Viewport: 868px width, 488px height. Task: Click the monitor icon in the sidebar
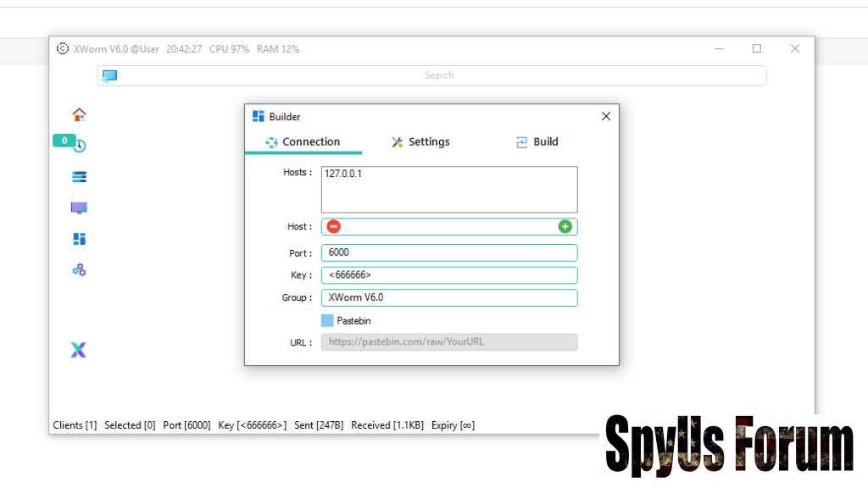79,208
